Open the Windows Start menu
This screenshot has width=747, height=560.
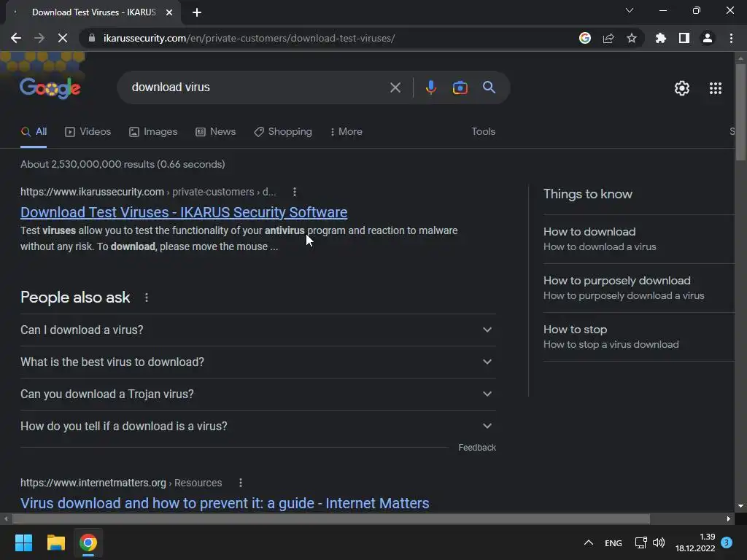(23, 542)
